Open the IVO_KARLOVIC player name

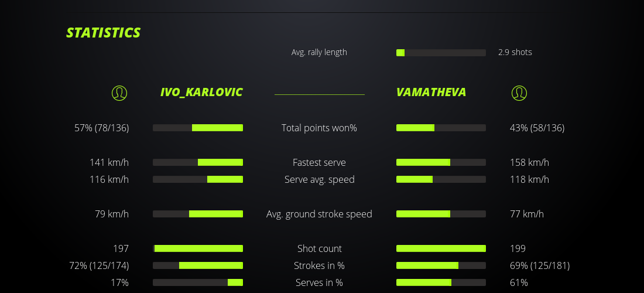(x=201, y=93)
